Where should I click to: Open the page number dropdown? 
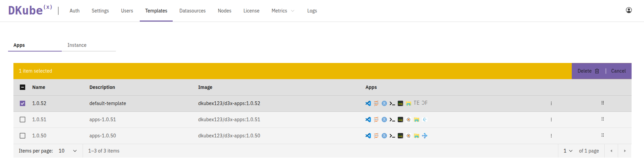pos(568,151)
